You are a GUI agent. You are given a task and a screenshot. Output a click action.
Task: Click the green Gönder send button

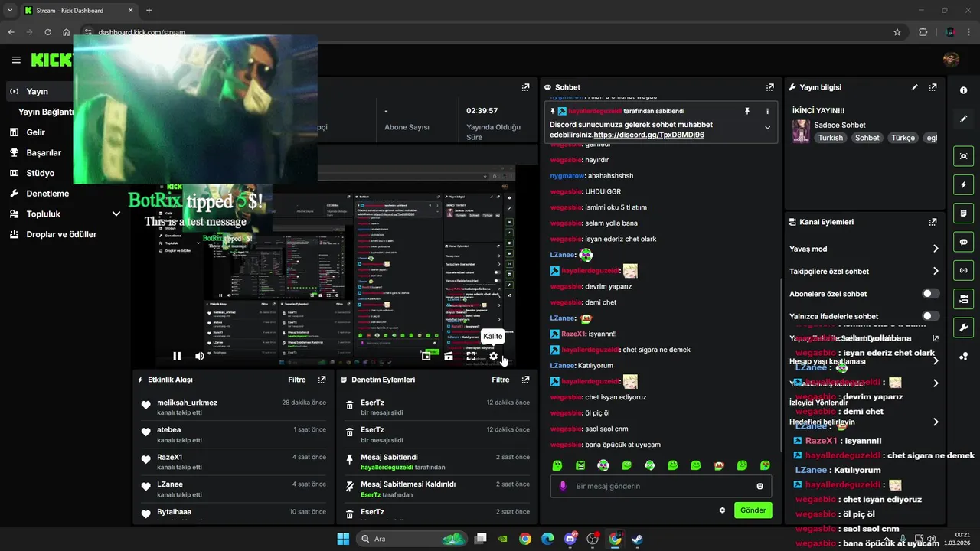[x=753, y=510]
